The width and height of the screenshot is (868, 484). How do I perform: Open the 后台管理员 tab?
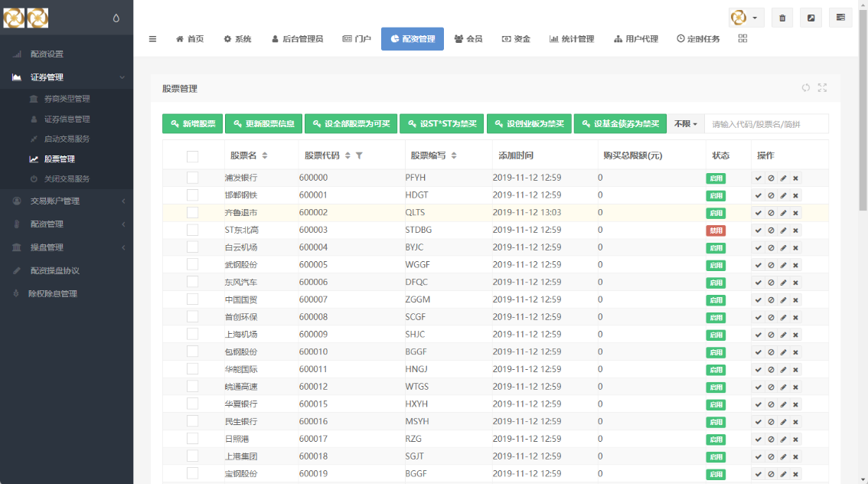(x=297, y=39)
